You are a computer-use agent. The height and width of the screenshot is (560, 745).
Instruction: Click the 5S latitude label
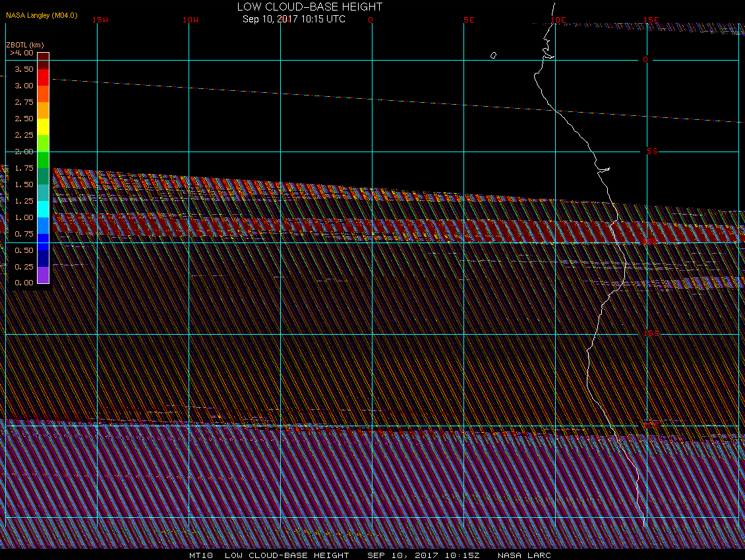tap(652, 151)
